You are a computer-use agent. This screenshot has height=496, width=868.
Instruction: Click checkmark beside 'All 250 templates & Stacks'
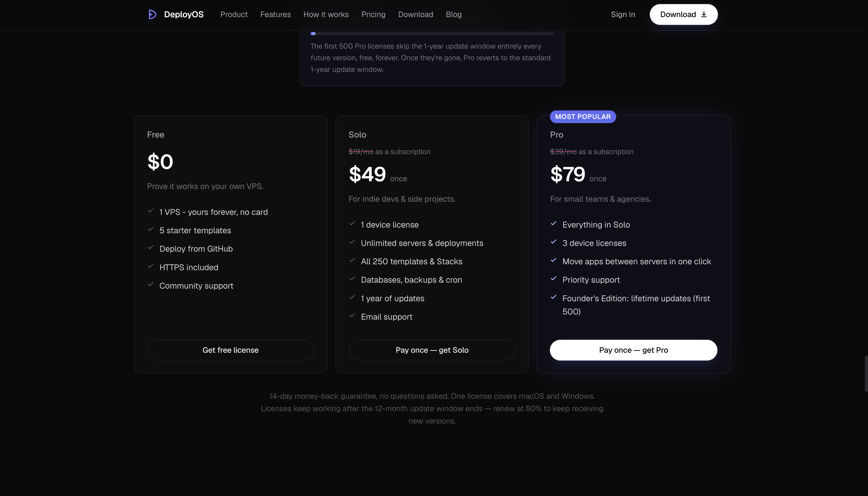(352, 260)
